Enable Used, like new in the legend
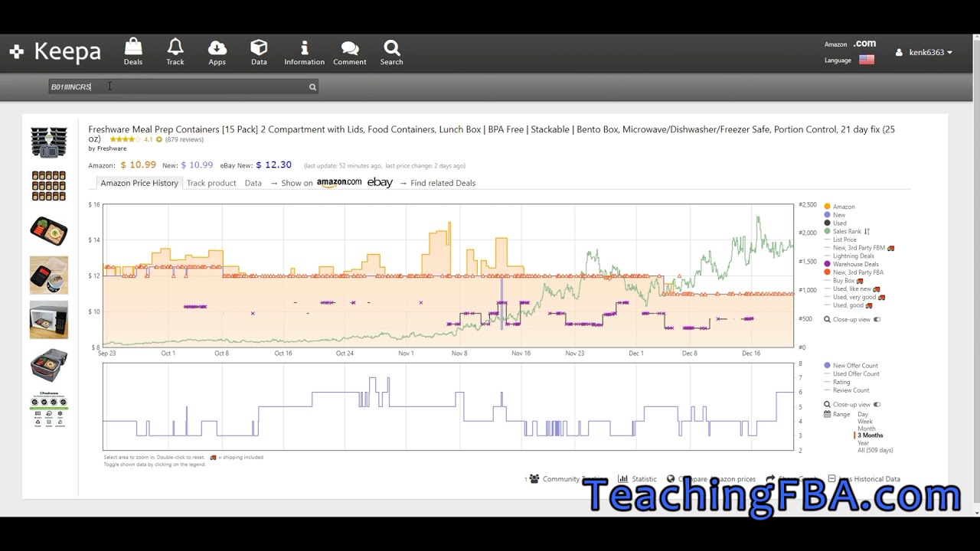Image resolution: width=980 pixels, height=551 pixels. pyautogui.click(x=851, y=289)
